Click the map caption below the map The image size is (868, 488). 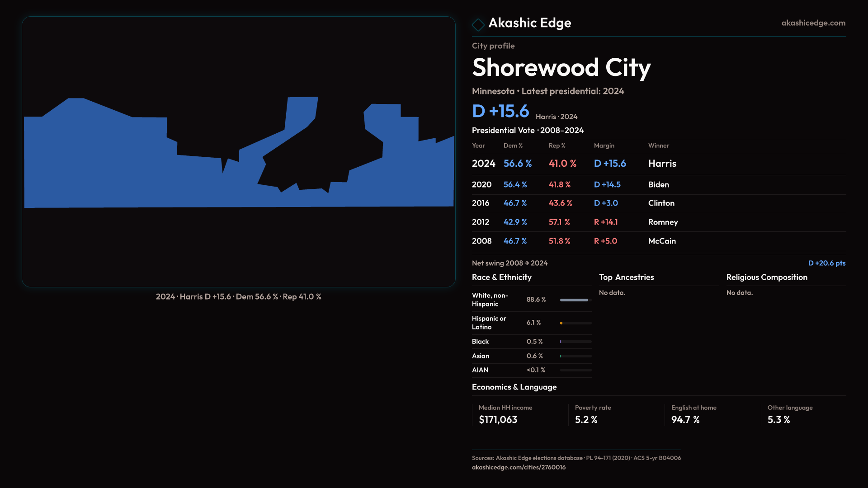238,297
